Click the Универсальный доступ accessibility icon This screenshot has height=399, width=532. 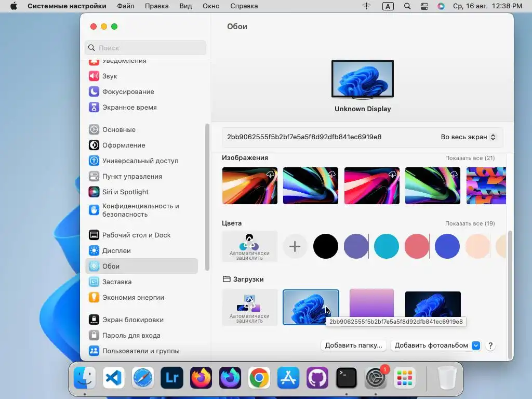click(x=94, y=161)
